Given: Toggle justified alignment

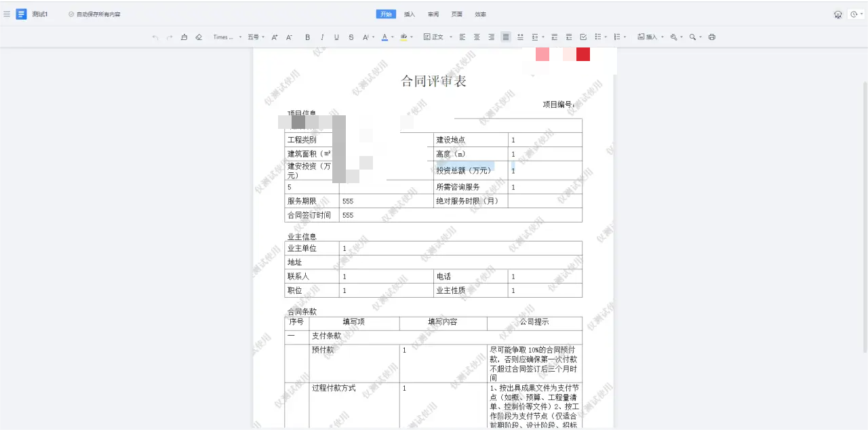Looking at the screenshot, I should (506, 37).
